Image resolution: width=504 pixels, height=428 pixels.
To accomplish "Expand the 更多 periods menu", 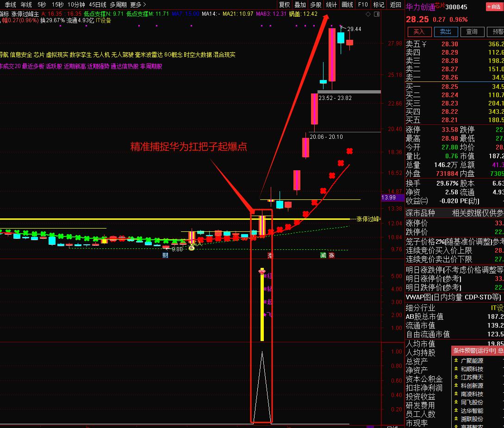I will [x=138, y=5].
